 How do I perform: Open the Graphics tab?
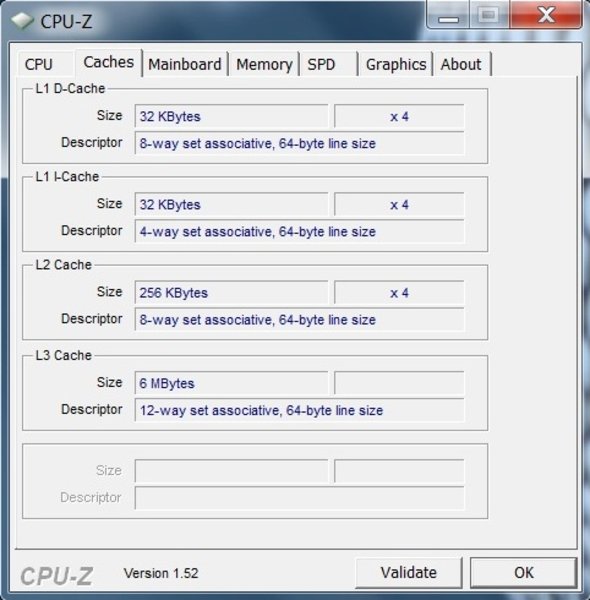click(396, 64)
